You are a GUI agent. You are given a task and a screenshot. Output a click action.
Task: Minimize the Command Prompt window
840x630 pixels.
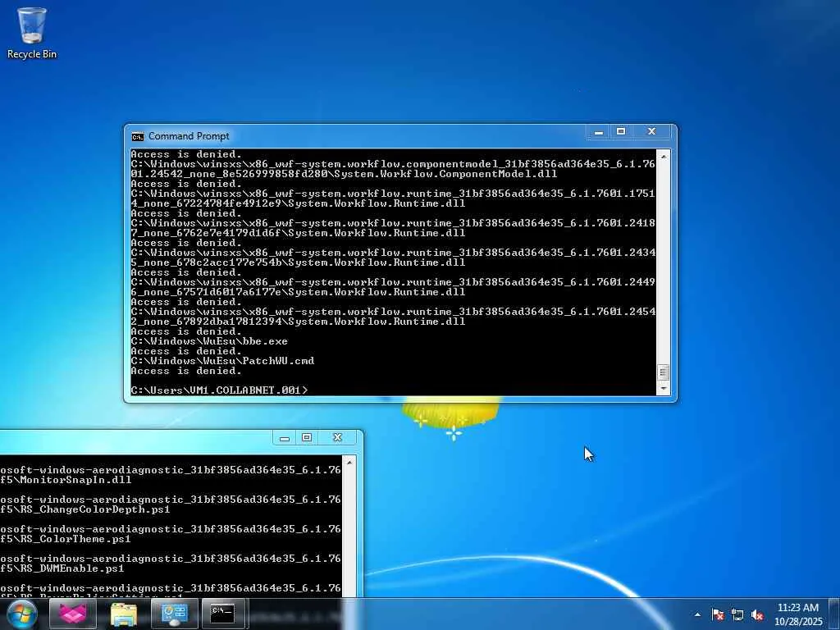click(599, 132)
